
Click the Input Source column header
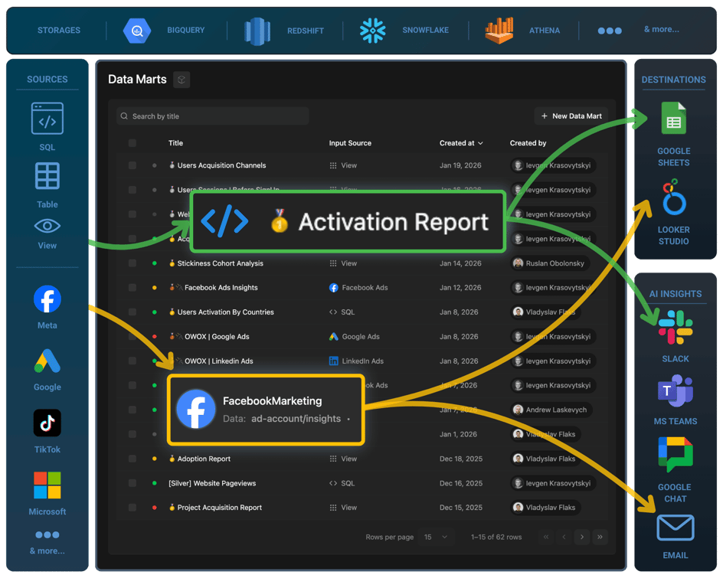point(350,143)
